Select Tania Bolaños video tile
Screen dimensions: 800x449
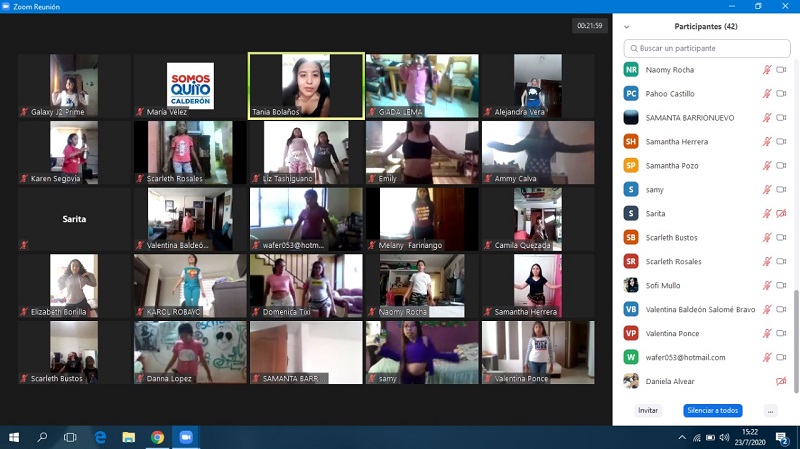(x=306, y=86)
